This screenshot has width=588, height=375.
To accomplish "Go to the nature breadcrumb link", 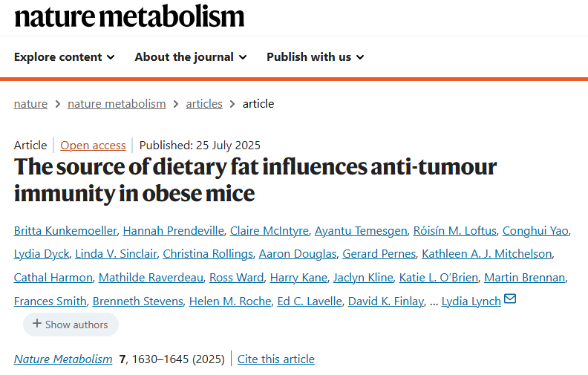I will point(30,104).
